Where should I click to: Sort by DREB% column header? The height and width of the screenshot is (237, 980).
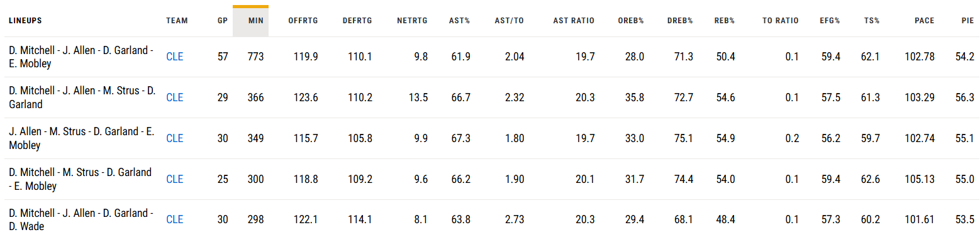pyautogui.click(x=680, y=21)
